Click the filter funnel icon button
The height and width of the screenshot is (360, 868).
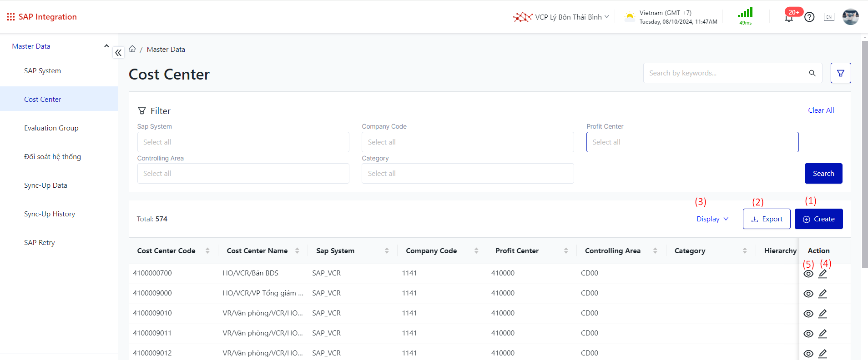point(840,73)
